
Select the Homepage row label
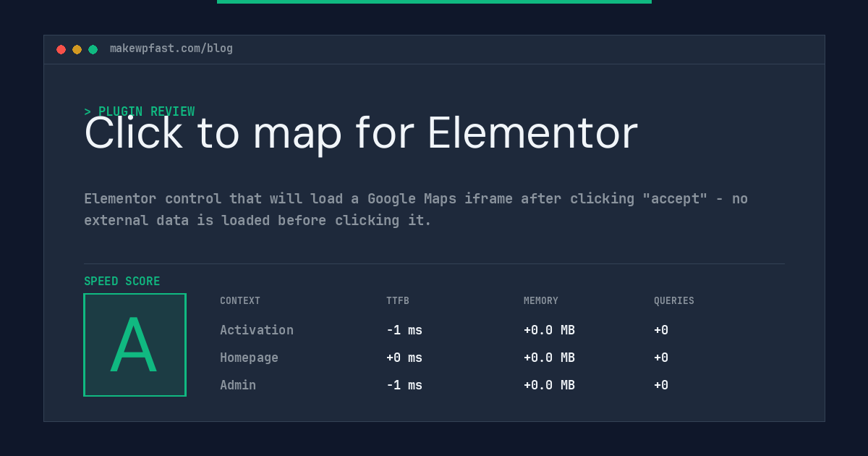(x=249, y=358)
